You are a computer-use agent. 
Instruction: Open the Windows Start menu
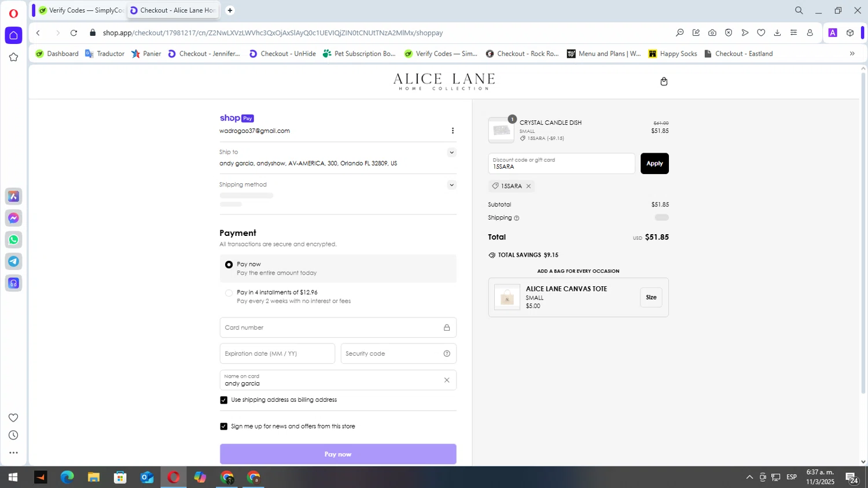click(13, 477)
